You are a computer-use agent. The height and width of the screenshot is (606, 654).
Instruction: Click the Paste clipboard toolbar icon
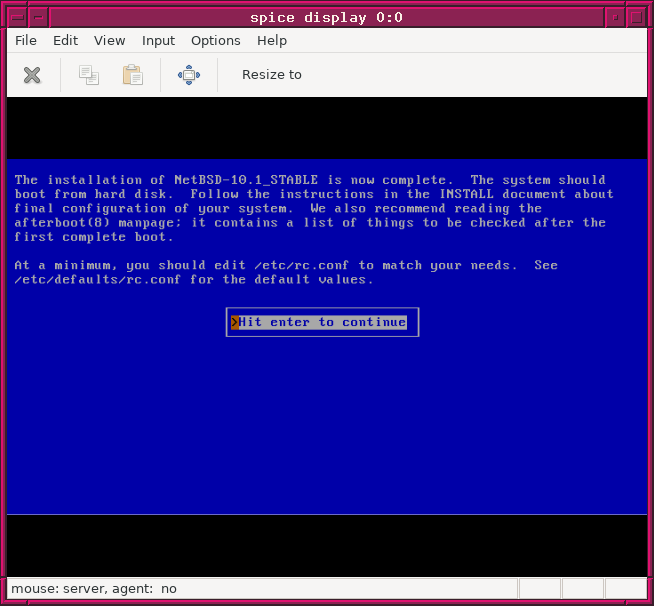pyautogui.click(x=132, y=75)
